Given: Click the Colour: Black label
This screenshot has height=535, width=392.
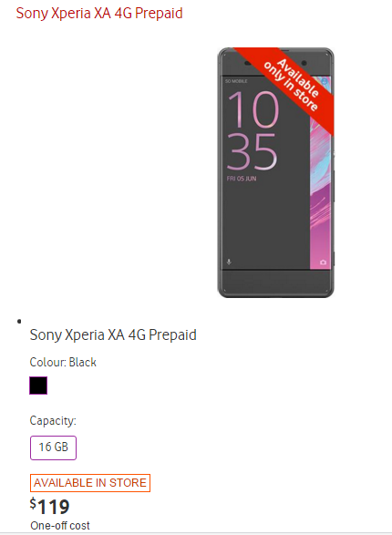Looking at the screenshot, I should coord(63,362).
